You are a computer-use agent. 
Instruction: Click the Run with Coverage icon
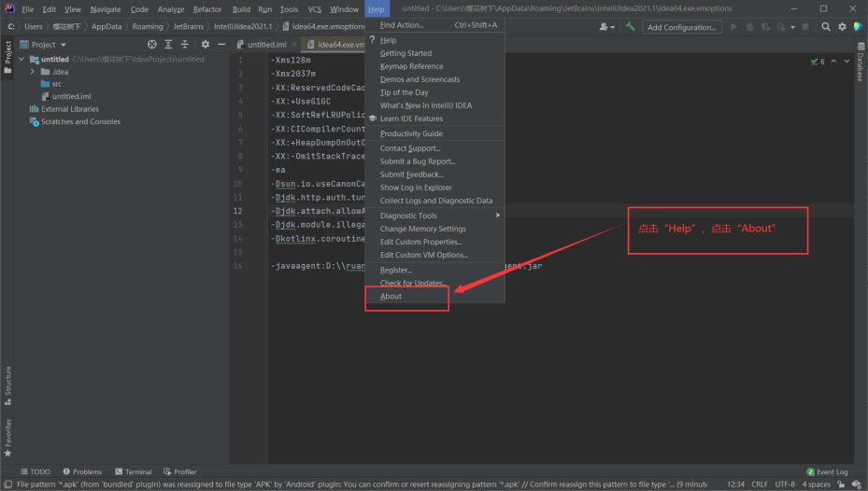coord(765,26)
